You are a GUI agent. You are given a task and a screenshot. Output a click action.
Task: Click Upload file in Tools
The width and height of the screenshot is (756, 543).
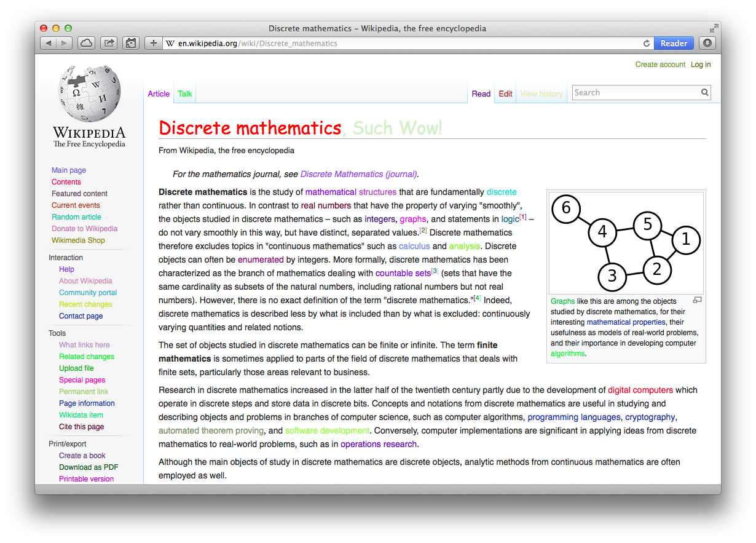pos(76,368)
